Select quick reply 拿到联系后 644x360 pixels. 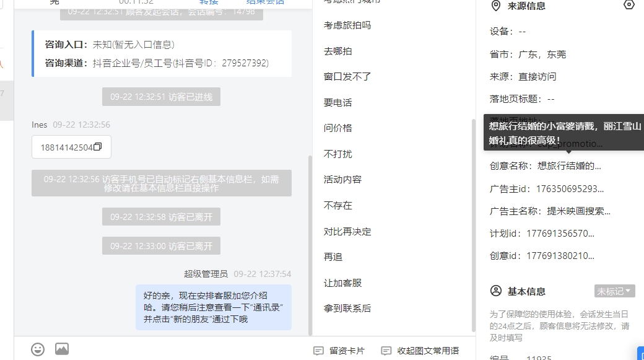point(347,308)
